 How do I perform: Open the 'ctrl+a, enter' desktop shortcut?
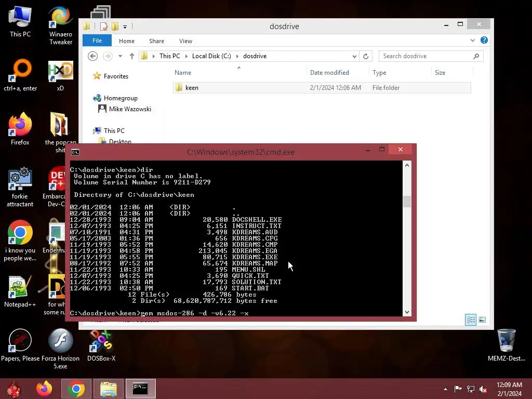(x=20, y=75)
